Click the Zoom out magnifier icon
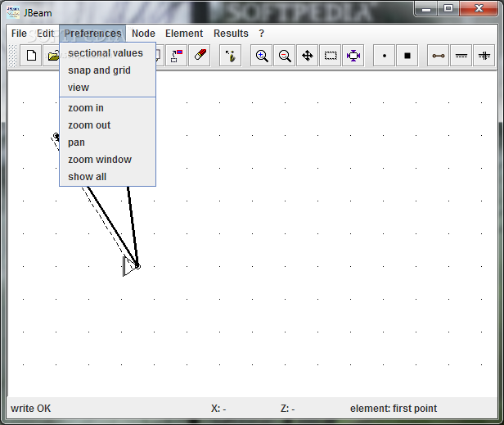The width and height of the screenshot is (504, 425). tap(285, 56)
